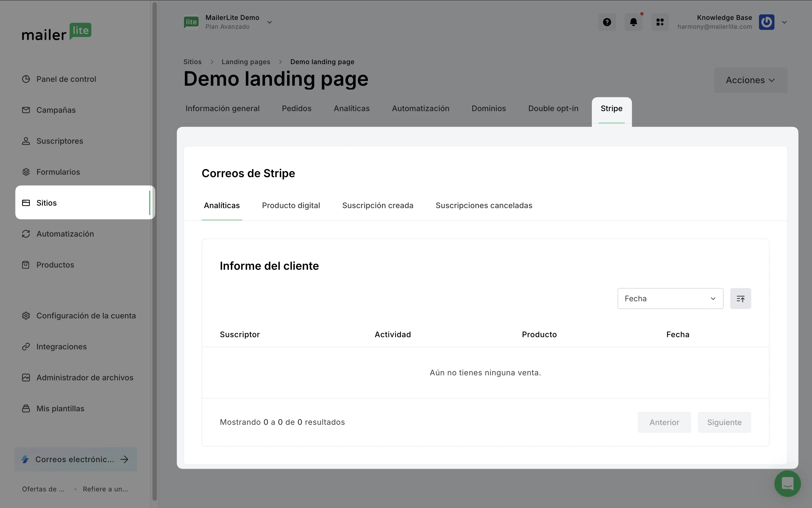Open the Acciones dropdown button
The image size is (812, 508).
(x=751, y=80)
